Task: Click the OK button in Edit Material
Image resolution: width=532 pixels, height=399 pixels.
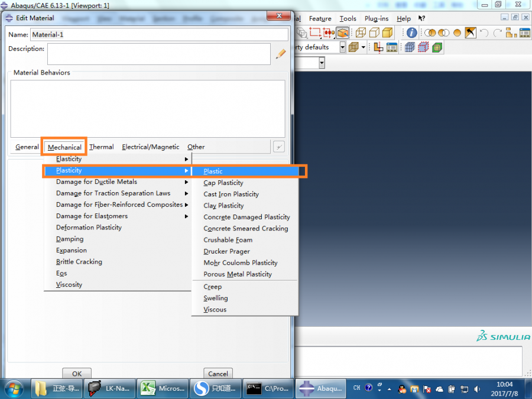Action: [77, 374]
